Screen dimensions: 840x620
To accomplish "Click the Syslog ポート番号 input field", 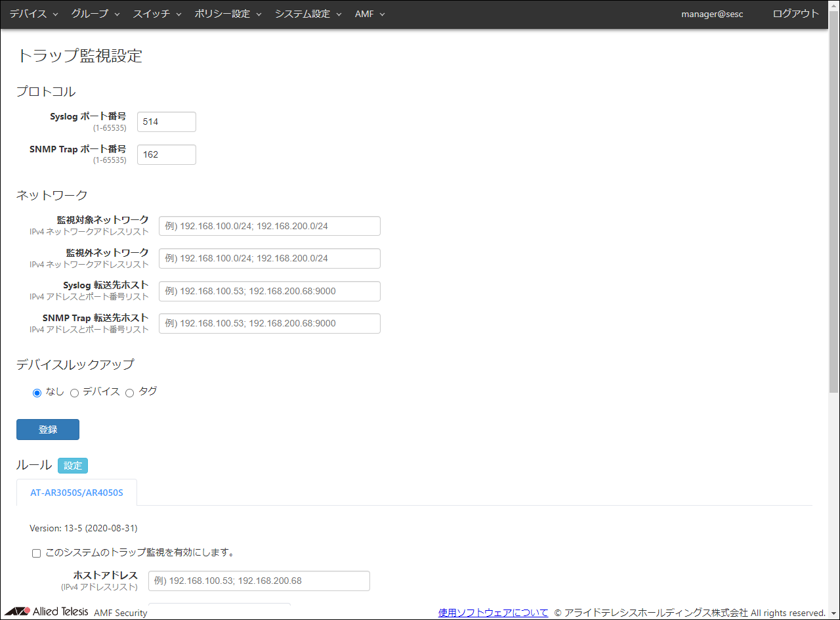I will pyautogui.click(x=167, y=122).
